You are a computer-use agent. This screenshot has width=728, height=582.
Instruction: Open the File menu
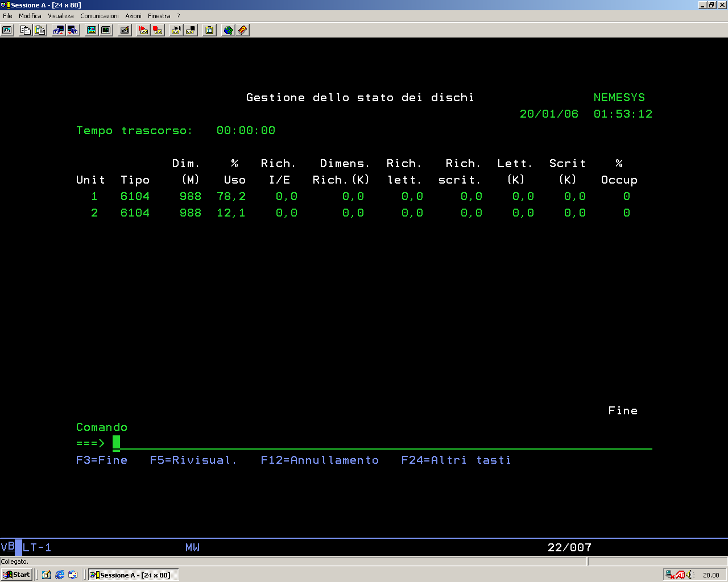7,16
